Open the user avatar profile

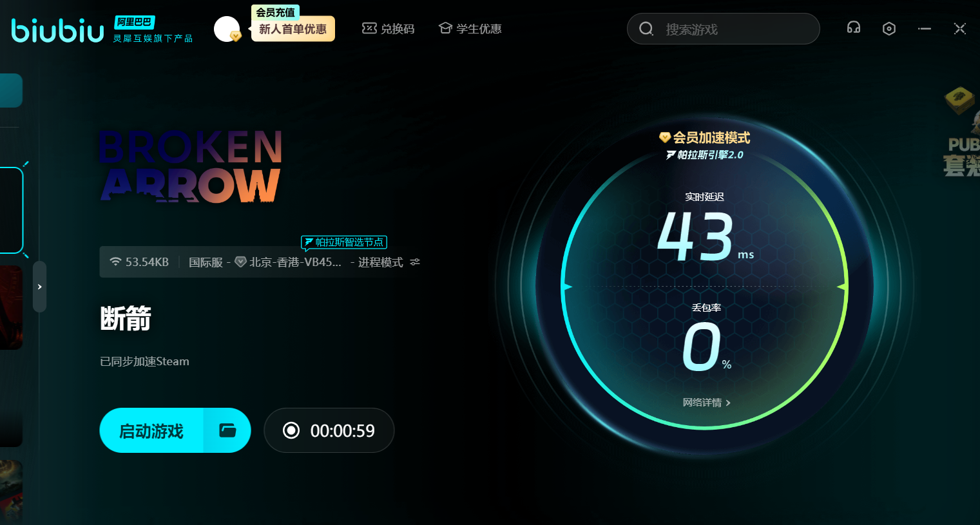(x=227, y=29)
